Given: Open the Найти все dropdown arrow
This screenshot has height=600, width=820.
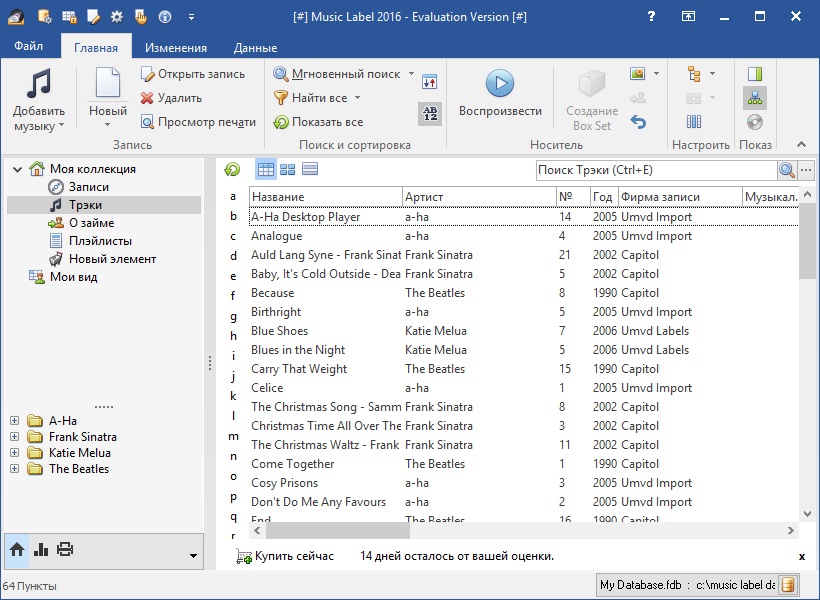Looking at the screenshot, I should pyautogui.click(x=357, y=98).
